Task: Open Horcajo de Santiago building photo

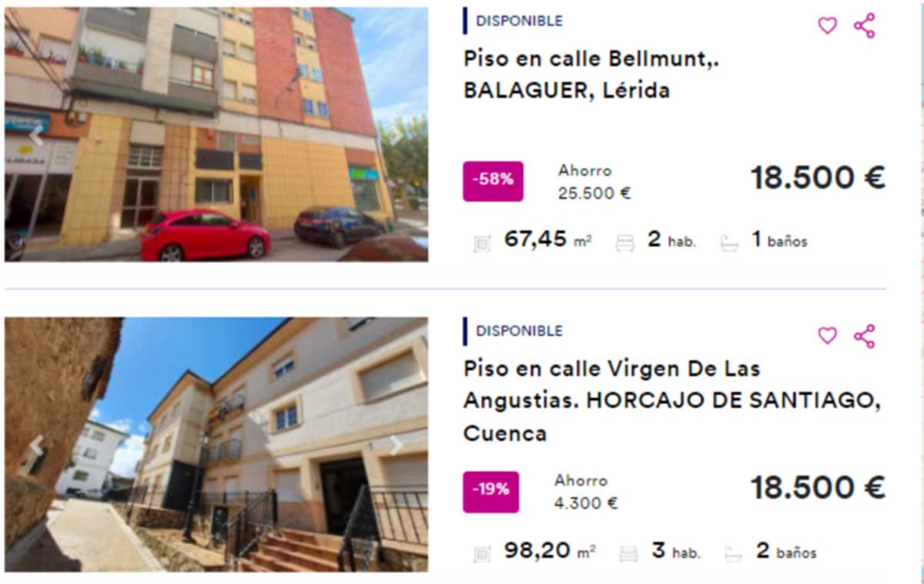Action: pos(216,445)
